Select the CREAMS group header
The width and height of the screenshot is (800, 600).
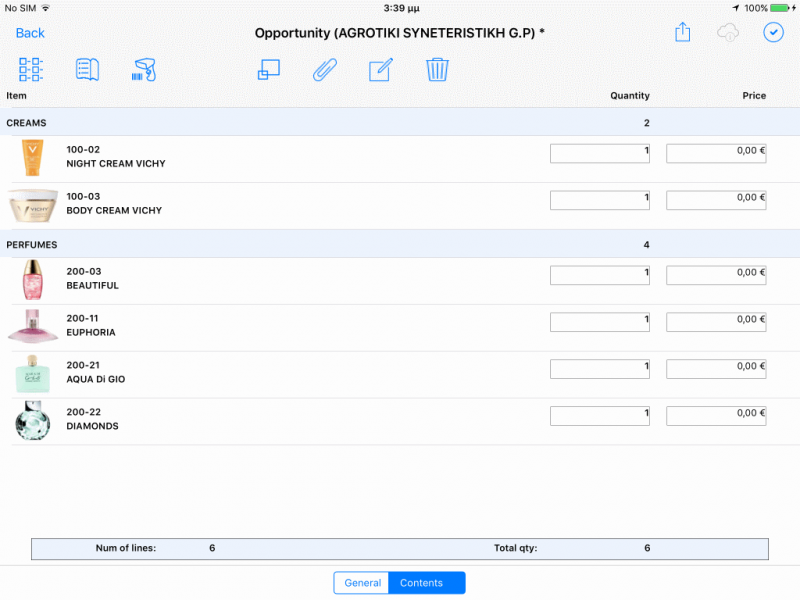400,122
